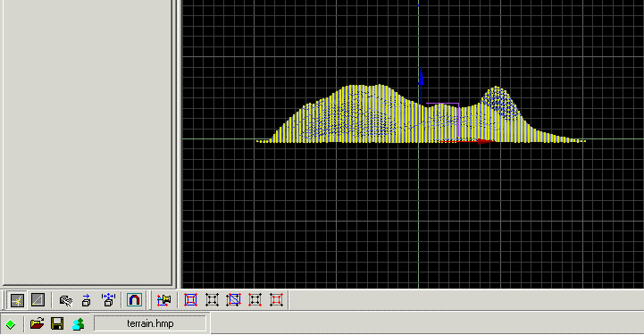Select the vertex mode icon with yellow star
Screen dimensions: 644x335
[17, 300]
